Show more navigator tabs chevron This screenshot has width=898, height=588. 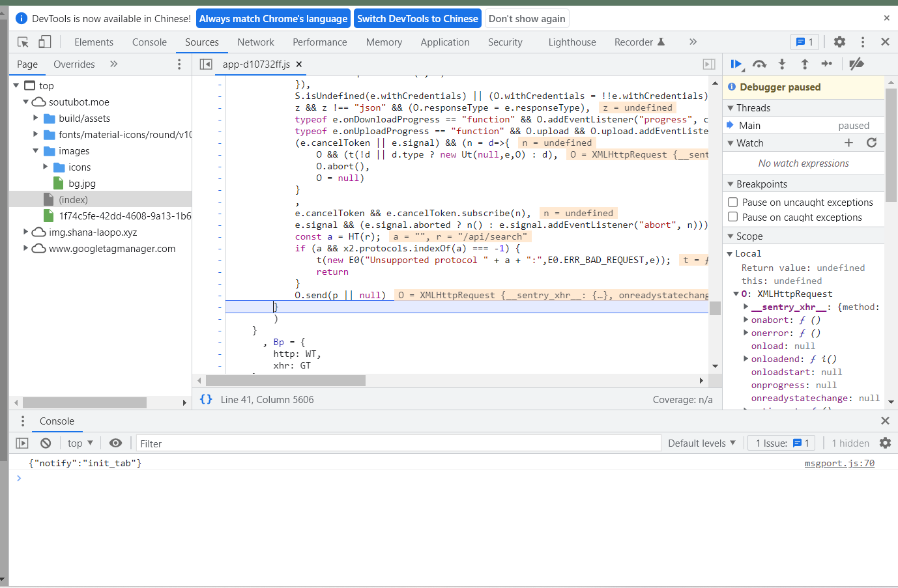[114, 64]
